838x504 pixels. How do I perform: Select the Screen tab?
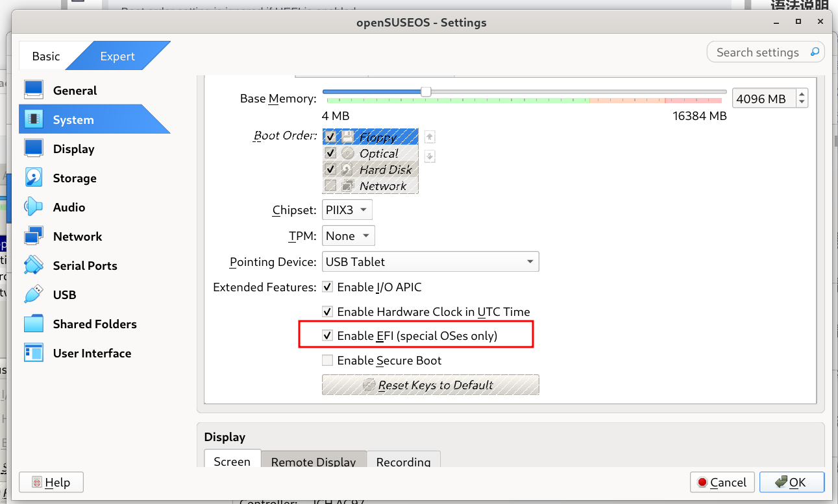pyautogui.click(x=232, y=461)
